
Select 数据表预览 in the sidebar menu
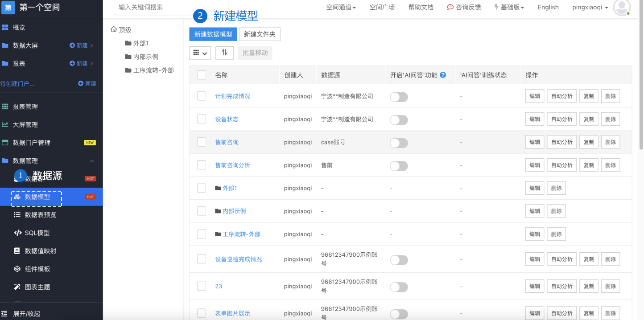click(41, 215)
